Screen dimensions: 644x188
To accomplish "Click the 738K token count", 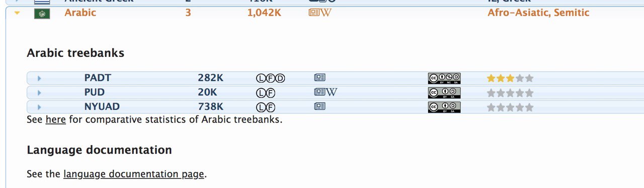I will coord(210,106).
